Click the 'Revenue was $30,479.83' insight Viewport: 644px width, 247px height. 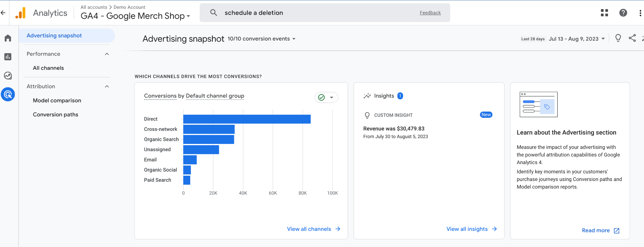[394, 129]
